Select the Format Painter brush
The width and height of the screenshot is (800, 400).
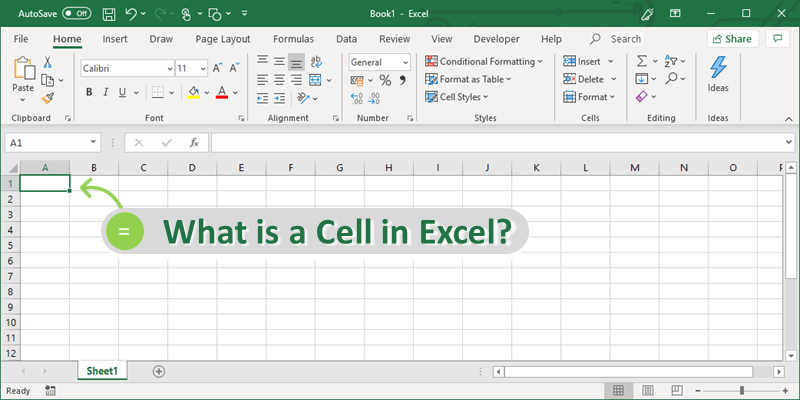(48, 97)
